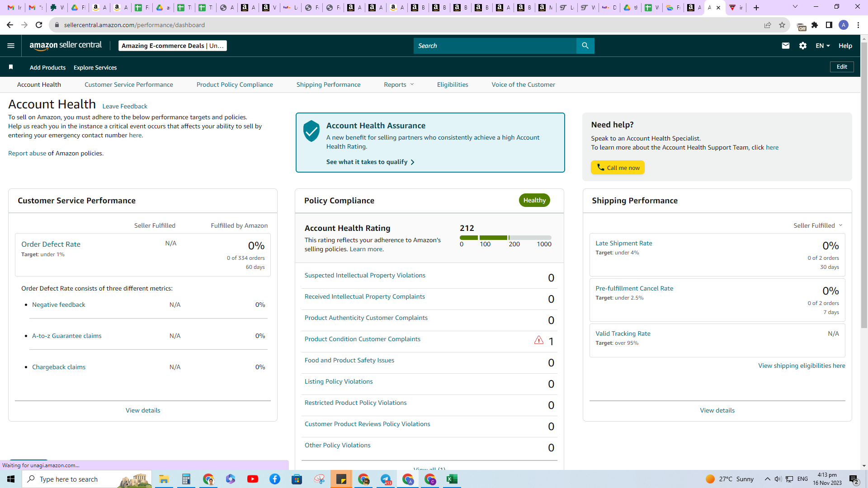868x488 pixels.
Task: Reload the page with the refresh icon
Action: tap(39, 25)
